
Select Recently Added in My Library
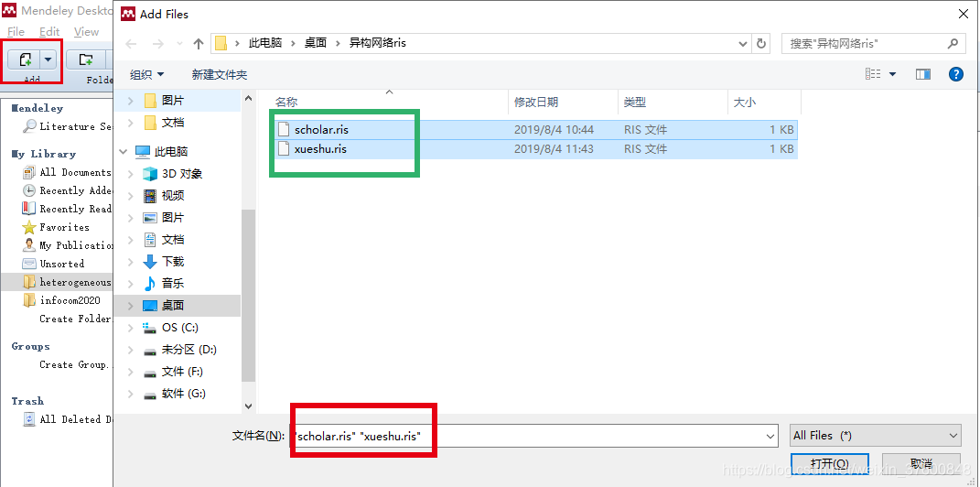68,190
